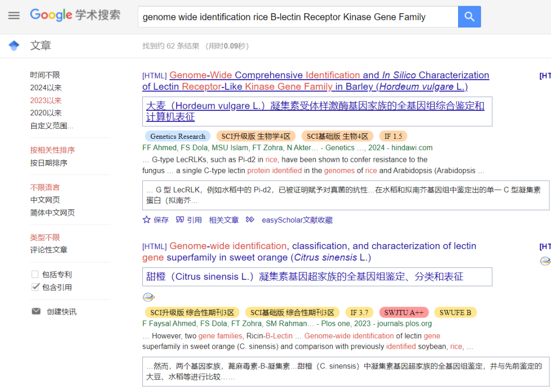551x392 pixels.
Task: Toggle the 包括专利 checkbox
Action: [35, 274]
